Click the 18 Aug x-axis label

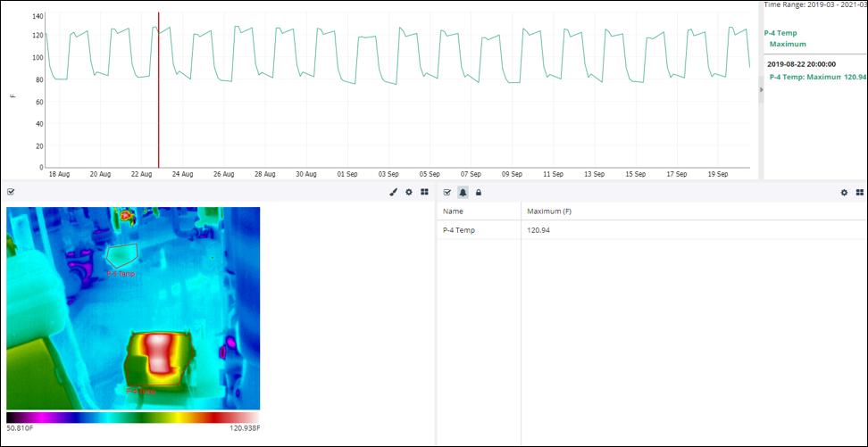coord(59,174)
